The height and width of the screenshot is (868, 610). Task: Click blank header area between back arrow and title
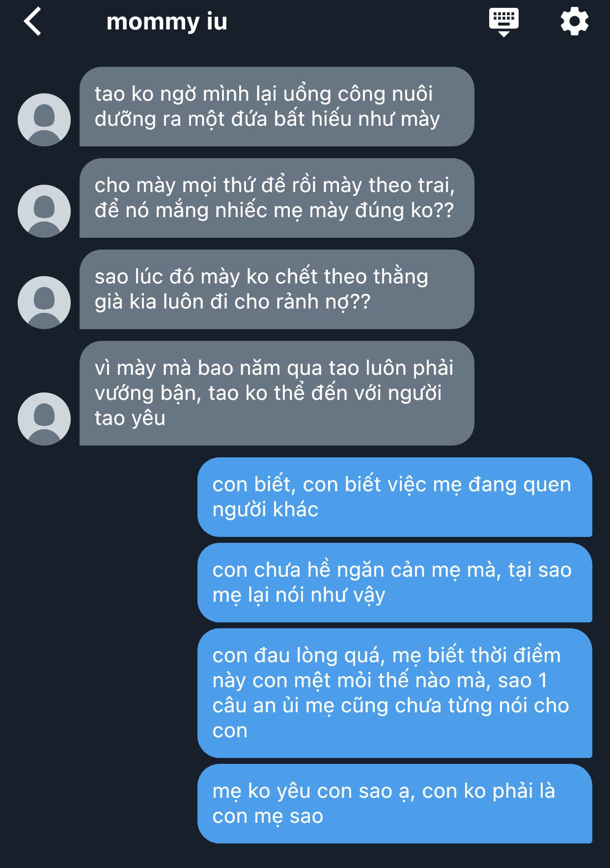pyautogui.click(x=74, y=22)
